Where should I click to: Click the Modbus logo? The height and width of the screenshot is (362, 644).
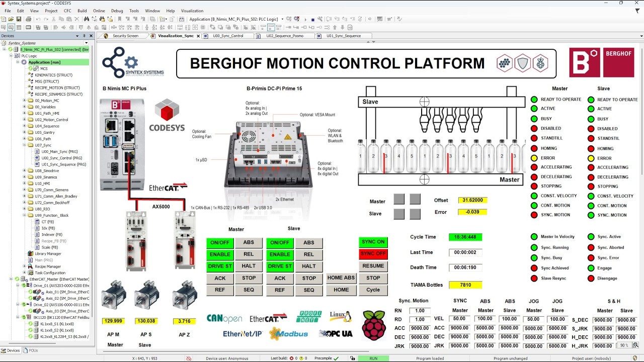[289, 333]
